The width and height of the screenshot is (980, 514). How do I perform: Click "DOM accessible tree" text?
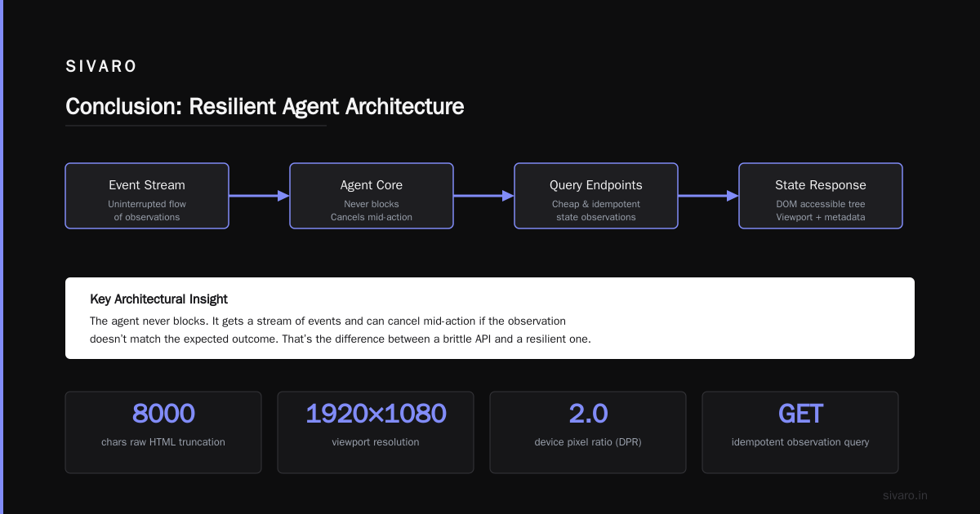click(x=821, y=204)
